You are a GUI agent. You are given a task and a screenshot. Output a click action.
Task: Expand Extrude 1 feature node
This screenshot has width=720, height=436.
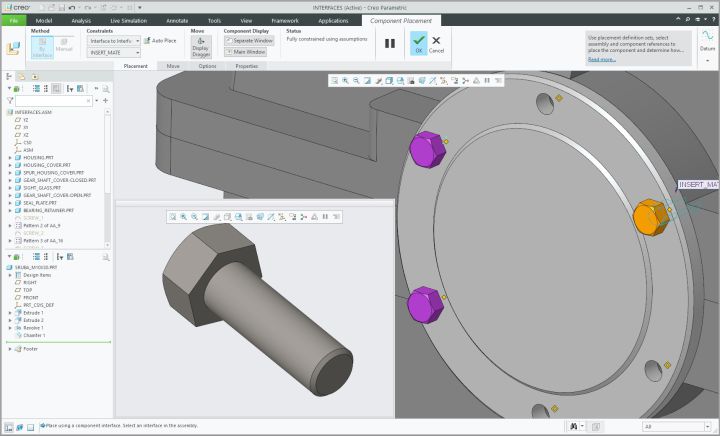coord(10,313)
